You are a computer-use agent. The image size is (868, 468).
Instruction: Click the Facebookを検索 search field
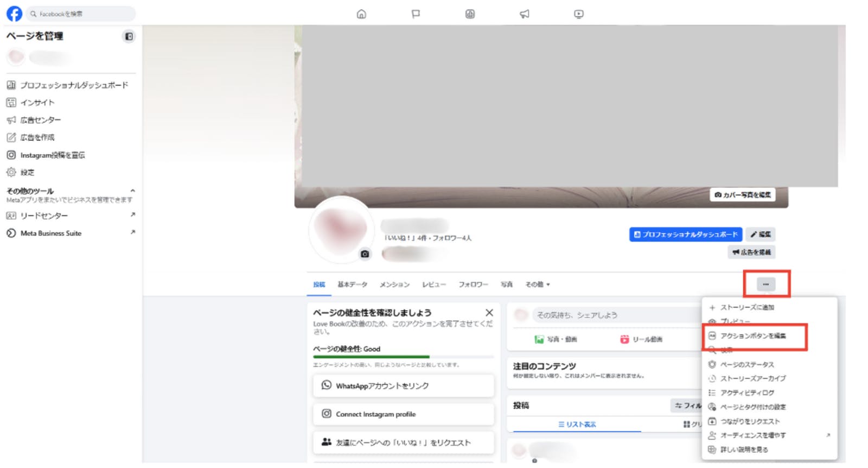pos(81,14)
